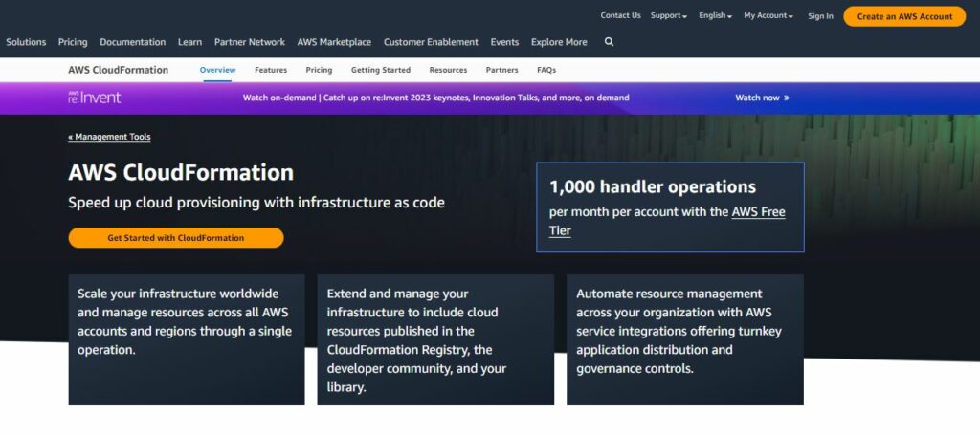Click the Watch on-demand banner text
This screenshot has height=435, width=980.
(x=435, y=98)
